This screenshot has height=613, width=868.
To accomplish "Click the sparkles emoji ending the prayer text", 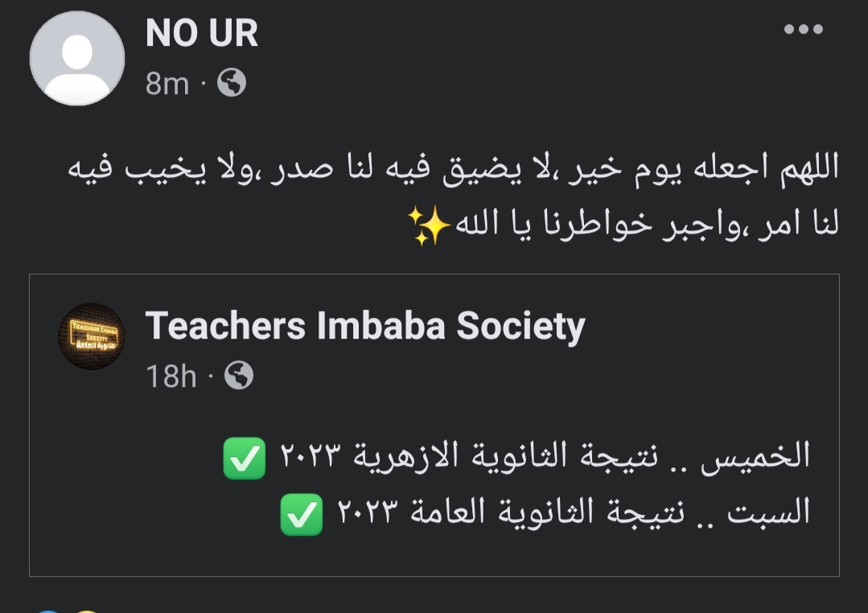I will 427,225.
